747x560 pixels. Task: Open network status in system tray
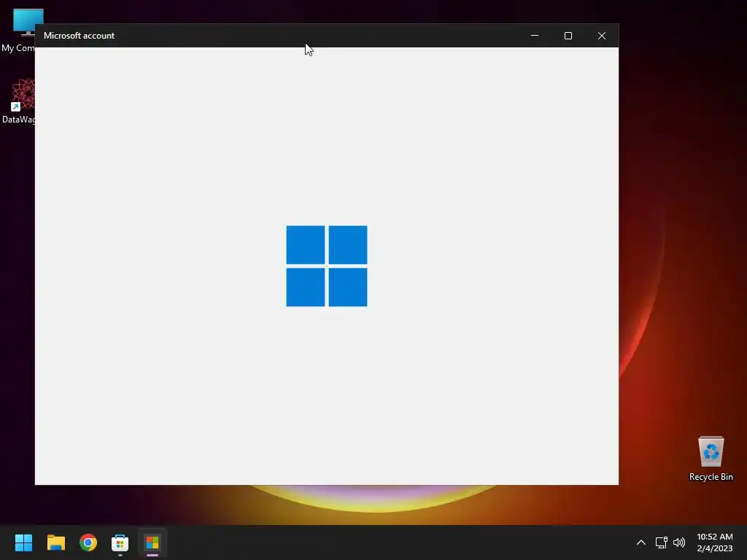tap(661, 542)
